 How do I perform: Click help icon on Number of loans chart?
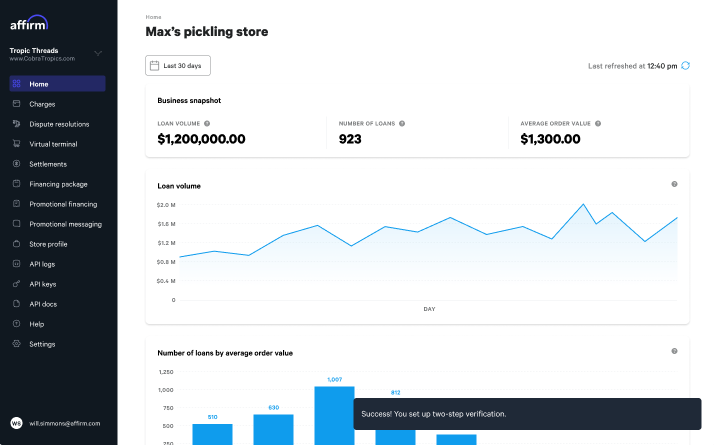(674, 351)
